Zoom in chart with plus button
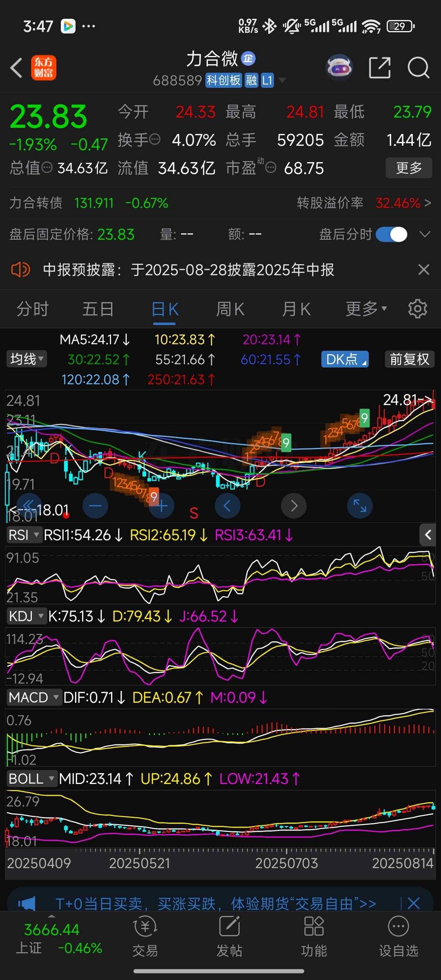This screenshot has height=980, width=441. pos(162,506)
